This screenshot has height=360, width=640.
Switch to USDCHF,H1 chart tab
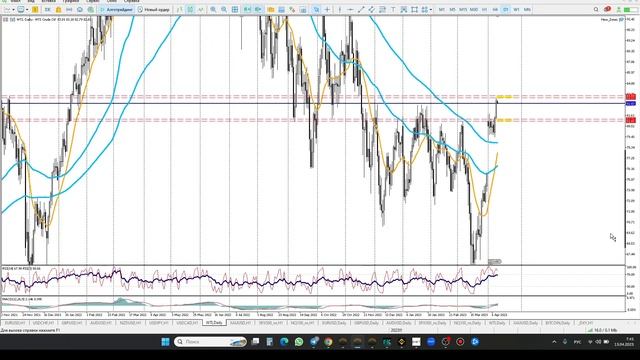[43, 323]
